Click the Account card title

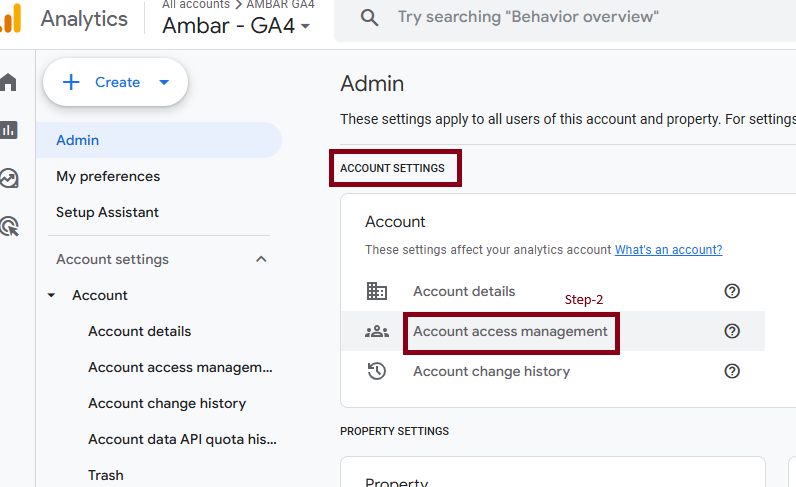click(x=395, y=221)
